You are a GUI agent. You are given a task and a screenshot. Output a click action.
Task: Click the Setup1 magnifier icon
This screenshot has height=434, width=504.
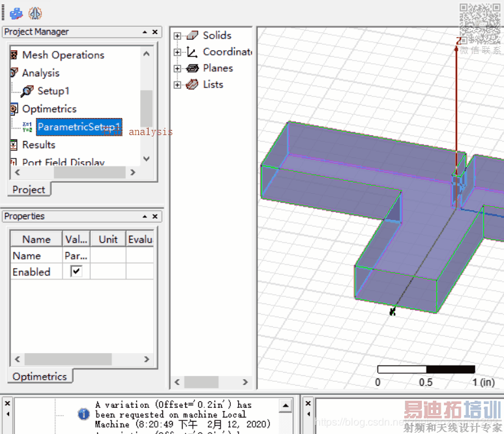(27, 91)
